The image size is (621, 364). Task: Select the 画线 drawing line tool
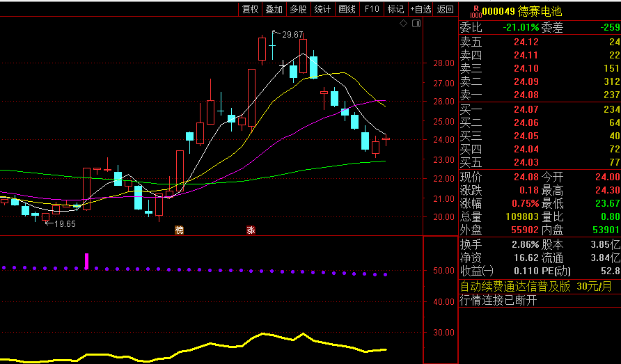click(347, 9)
